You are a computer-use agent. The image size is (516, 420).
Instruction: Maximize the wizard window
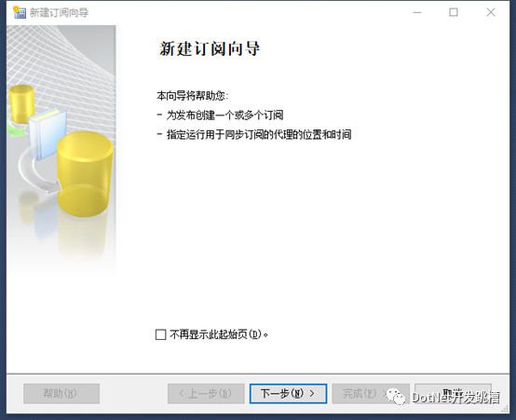(454, 12)
